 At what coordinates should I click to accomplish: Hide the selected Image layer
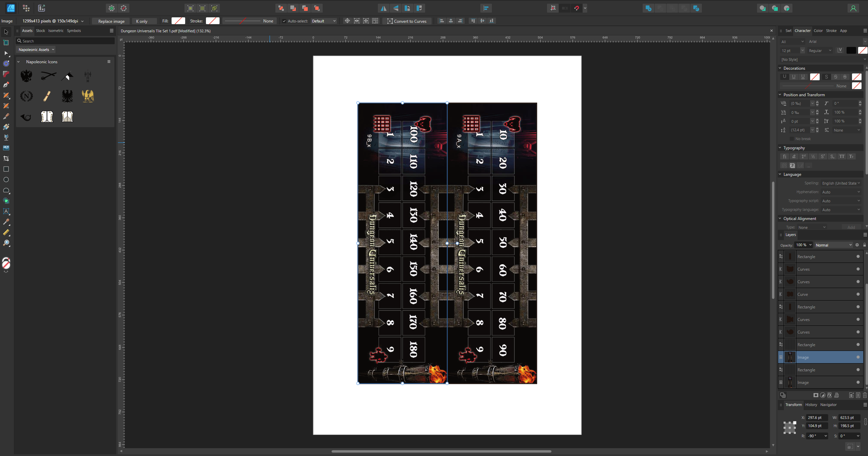pos(858,357)
